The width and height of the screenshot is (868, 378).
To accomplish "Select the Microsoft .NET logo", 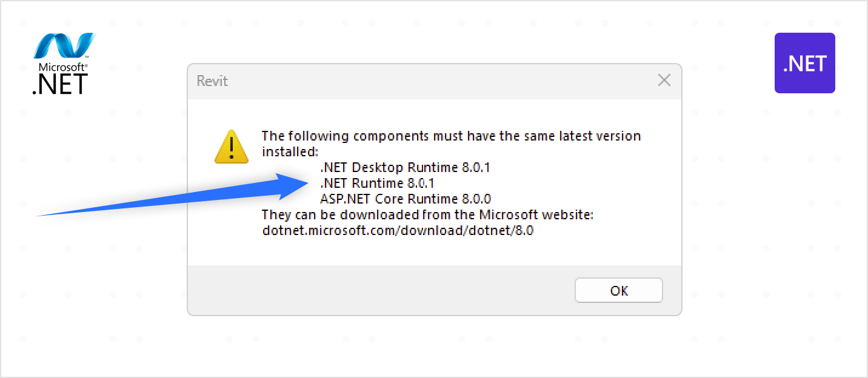I will coord(63,62).
